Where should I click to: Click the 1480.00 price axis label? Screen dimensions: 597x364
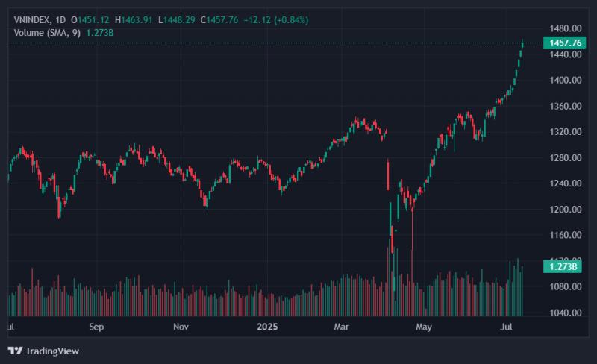(x=566, y=28)
